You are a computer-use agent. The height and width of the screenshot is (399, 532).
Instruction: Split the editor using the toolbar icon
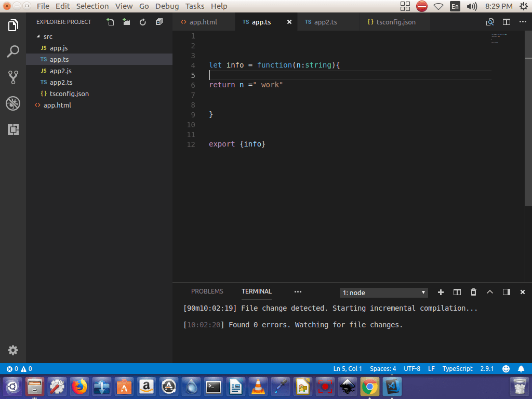click(506, 22)
